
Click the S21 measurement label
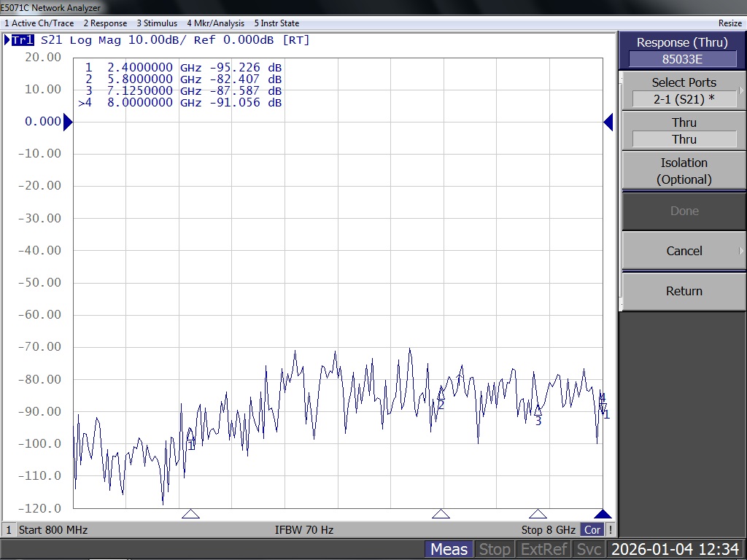point(52,40)
